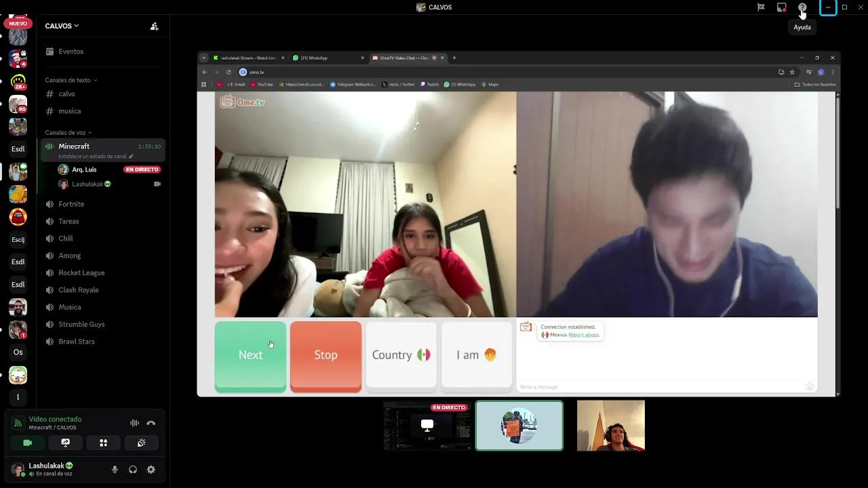Open the calvo text channel
The height and width of the screenshot is (488, 868).
coord(102,94)
